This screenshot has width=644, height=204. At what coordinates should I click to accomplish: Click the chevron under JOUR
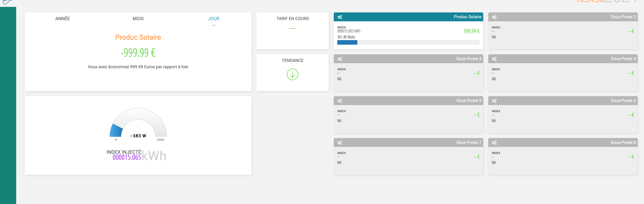point(213,25)
